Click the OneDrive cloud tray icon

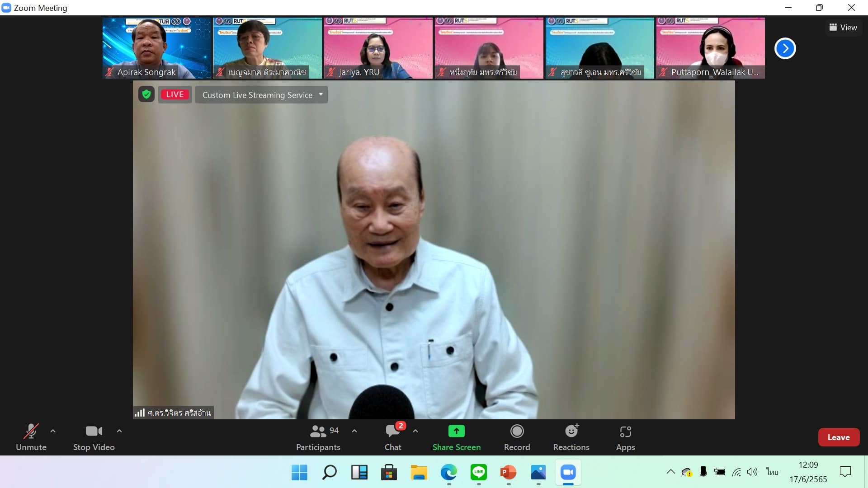tap(687, 472)
